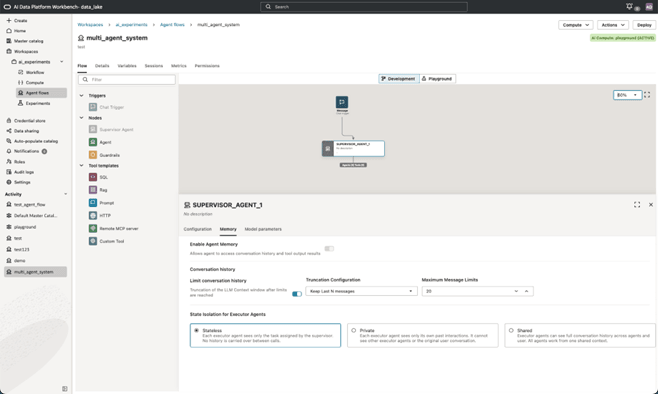Open the Compute dropdown button
This screenshot has height=394, width=658.
pyautogui.click(x=575, y=25)
